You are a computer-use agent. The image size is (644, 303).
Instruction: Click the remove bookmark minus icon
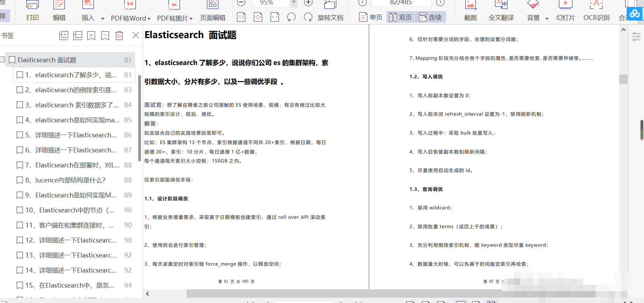pos(105,35)
